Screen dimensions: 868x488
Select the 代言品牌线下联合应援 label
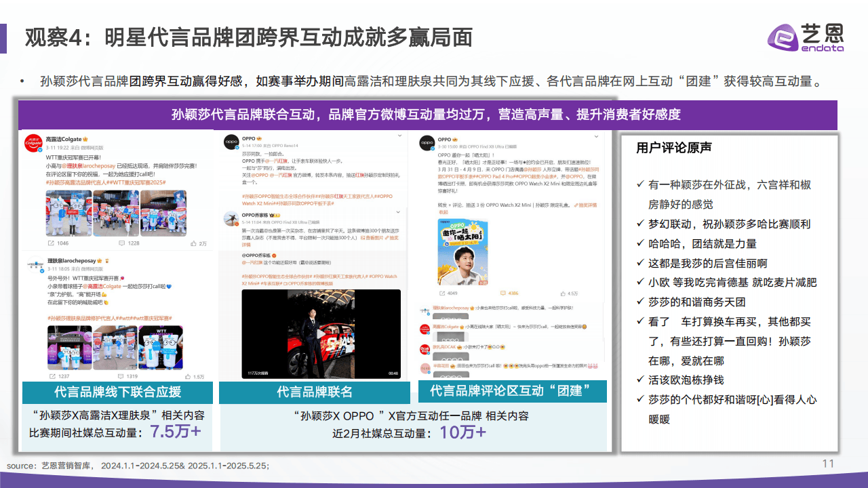coord(117,392)
